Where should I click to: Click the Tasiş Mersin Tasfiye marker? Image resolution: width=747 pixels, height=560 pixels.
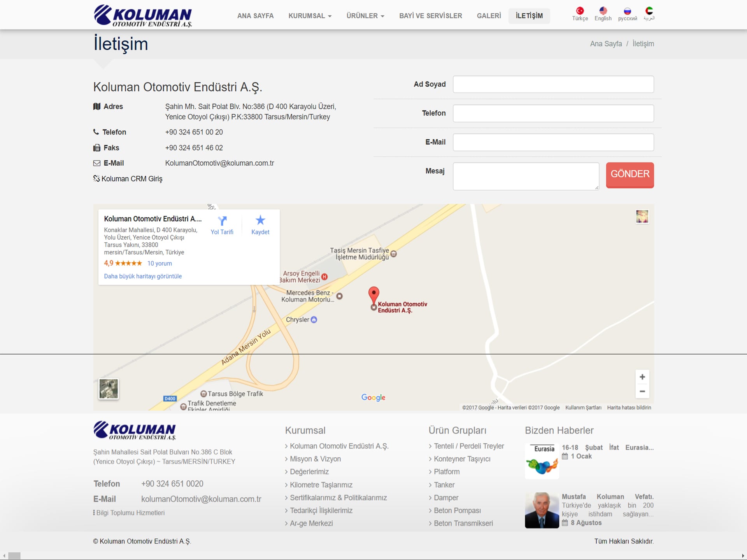(394, 254)
